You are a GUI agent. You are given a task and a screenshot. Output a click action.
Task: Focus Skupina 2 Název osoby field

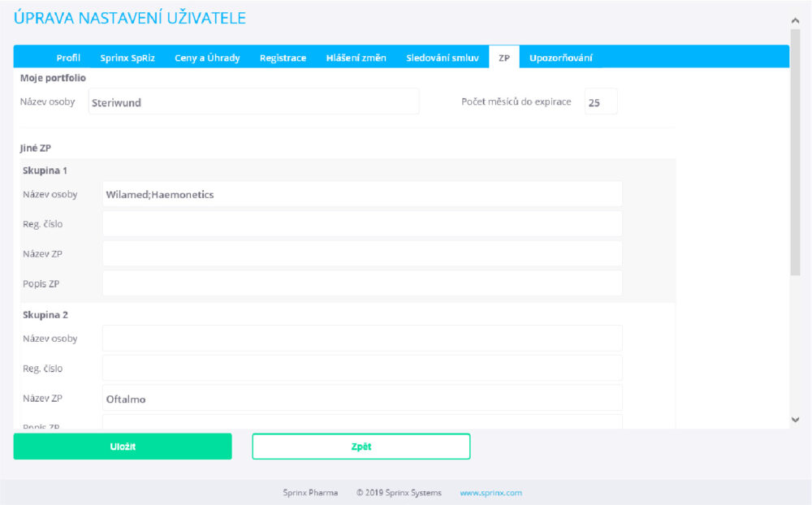tap(362, 338)
